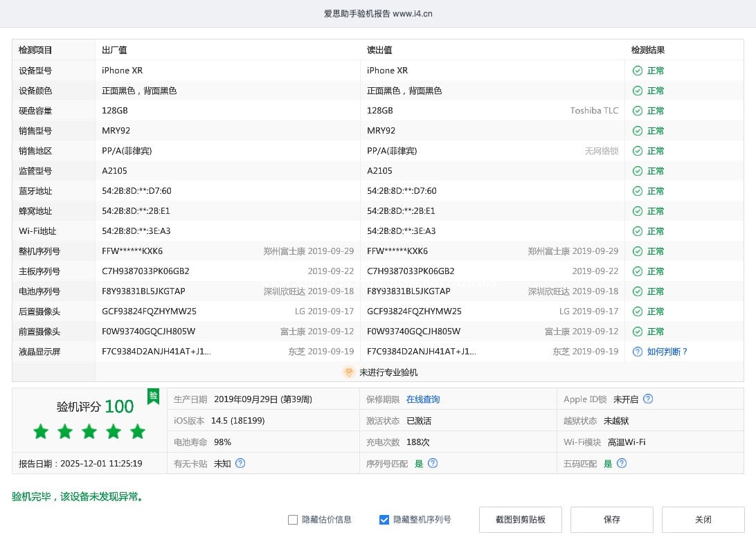756x544 pixels.
Task: Click the 检测结果 column header
Action: click(648, 51)
